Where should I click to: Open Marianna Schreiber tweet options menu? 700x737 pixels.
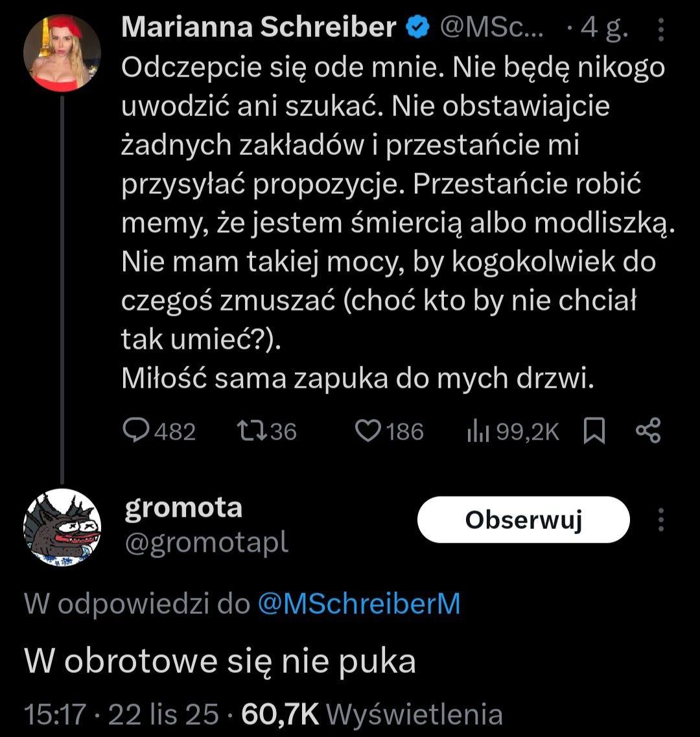tap(661, 30)
